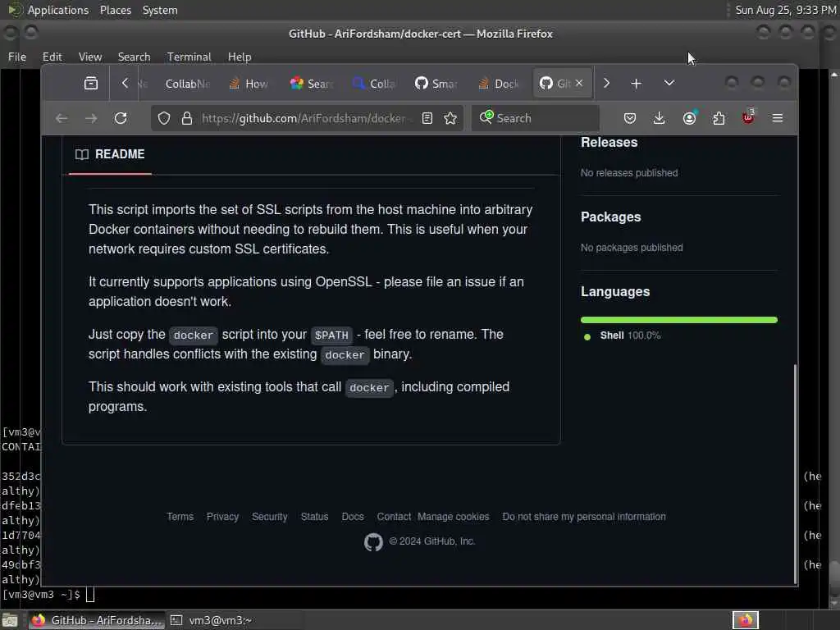Open the Docs footer link
This screenshot has height=630, width=840.
click(x=353, y=517)
